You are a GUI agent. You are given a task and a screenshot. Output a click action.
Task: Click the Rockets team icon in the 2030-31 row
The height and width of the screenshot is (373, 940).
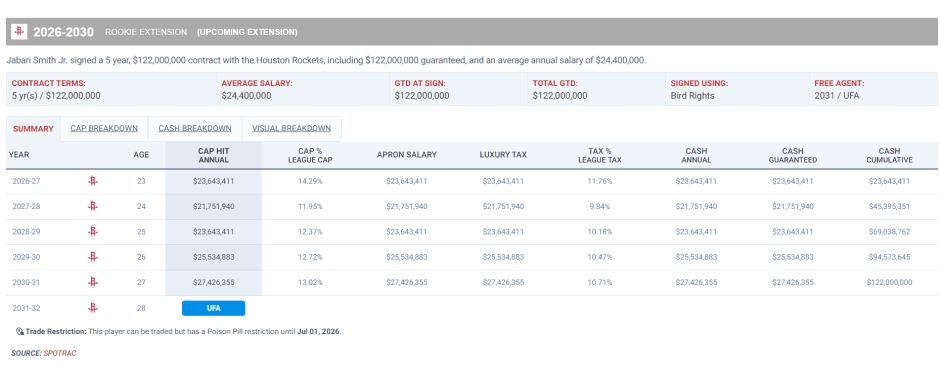92,282
